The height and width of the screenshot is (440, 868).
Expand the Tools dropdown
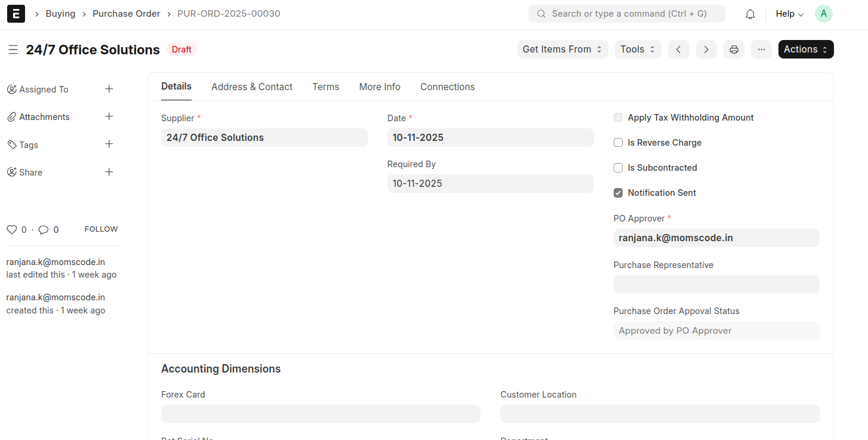click(638, 49)
